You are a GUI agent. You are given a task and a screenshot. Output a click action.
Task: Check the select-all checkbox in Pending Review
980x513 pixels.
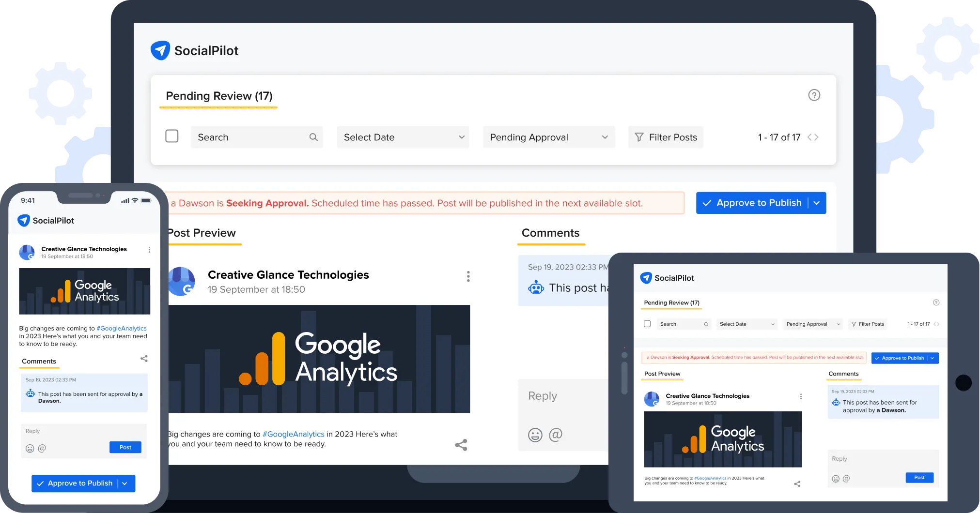pos(172,136)
